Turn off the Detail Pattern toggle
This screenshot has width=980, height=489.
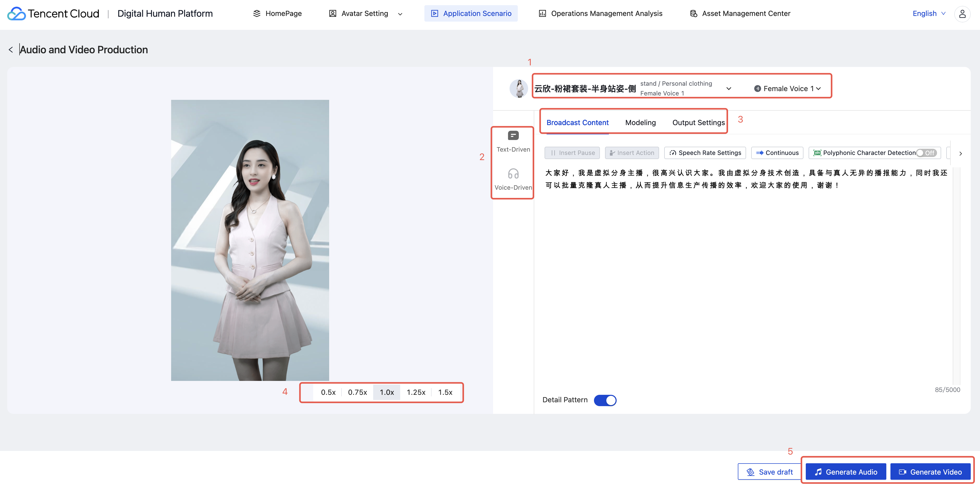click(605, 400)
